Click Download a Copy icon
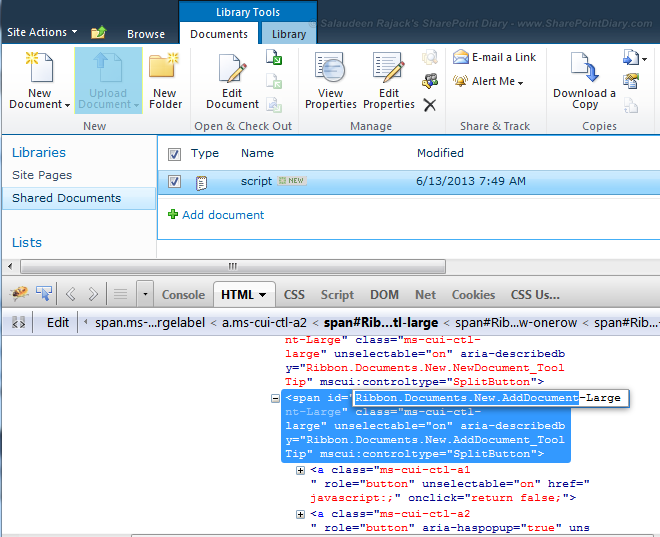 pos(585,67)
